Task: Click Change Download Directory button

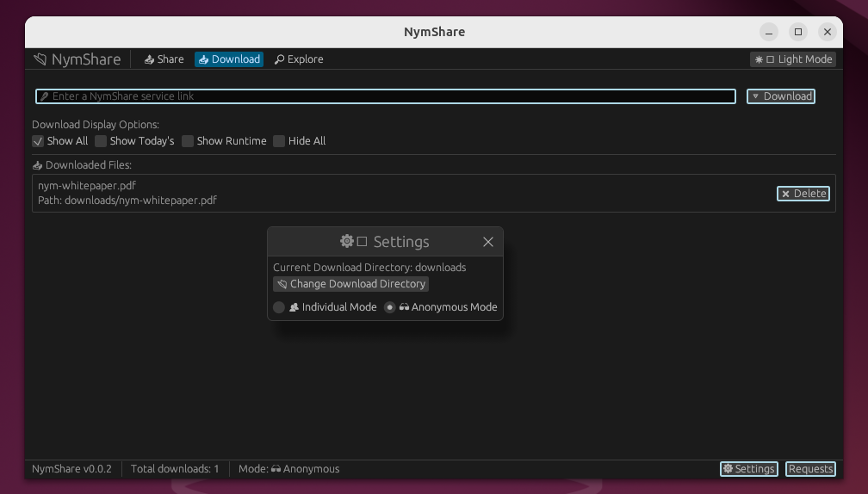Action: click(350, 284)
